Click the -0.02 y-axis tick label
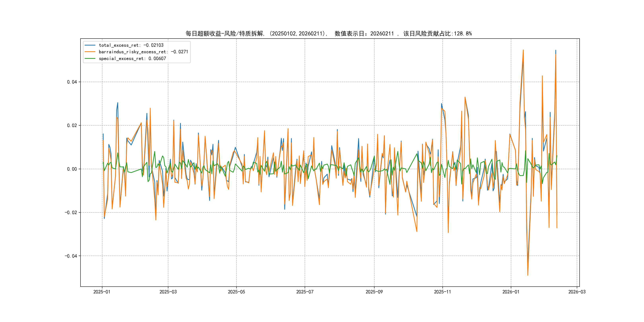 point(71,212)
